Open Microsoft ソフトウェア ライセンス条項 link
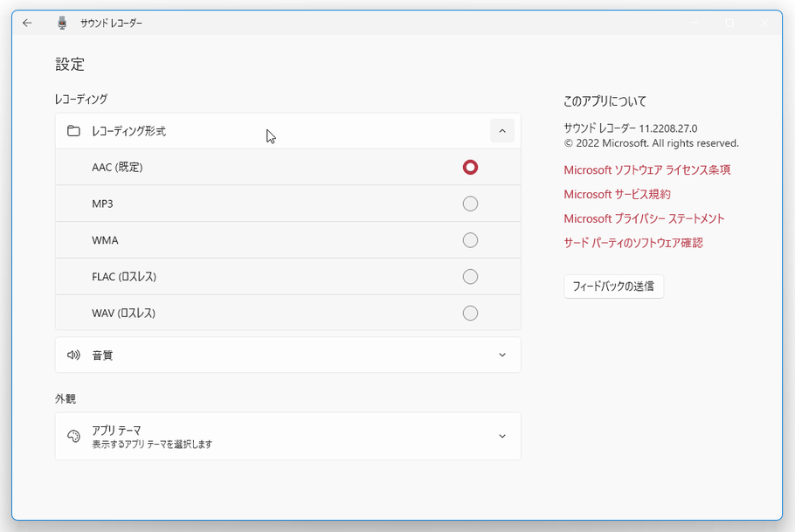 (647, 169)
